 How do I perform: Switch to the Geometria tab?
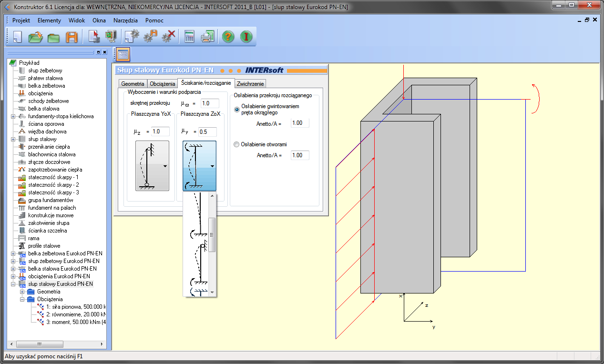133,84
